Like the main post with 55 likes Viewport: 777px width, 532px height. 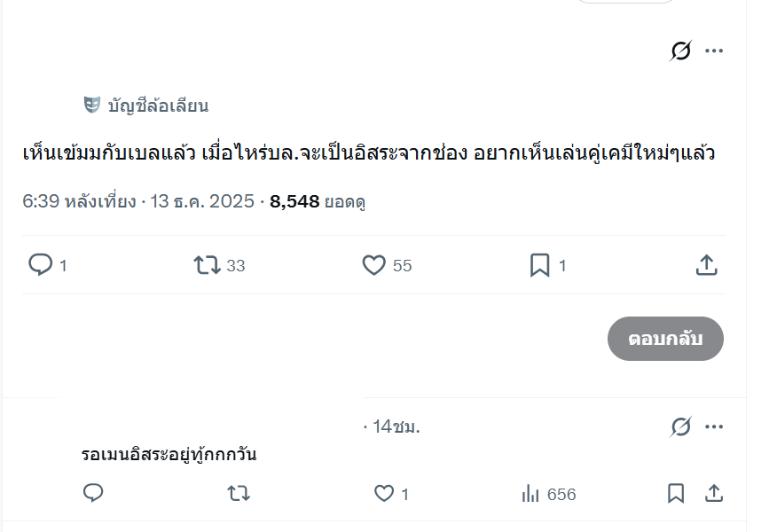[374, 265]
